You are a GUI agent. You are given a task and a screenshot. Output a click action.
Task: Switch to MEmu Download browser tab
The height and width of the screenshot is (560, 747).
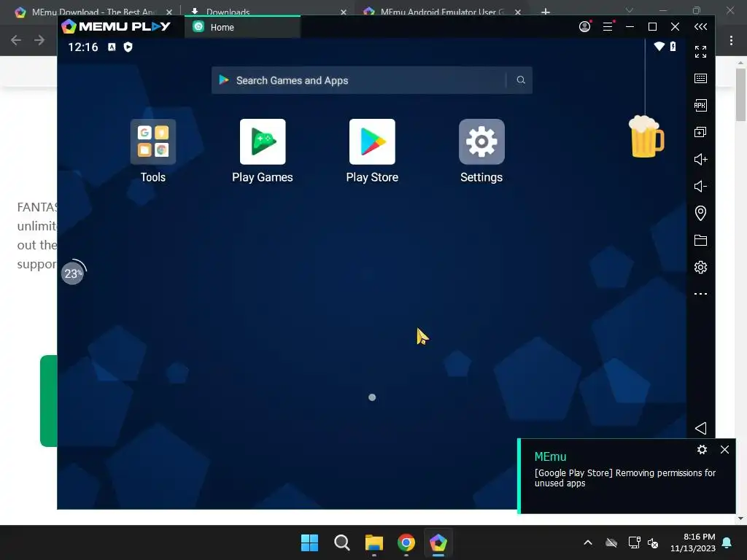click(93, 12)
